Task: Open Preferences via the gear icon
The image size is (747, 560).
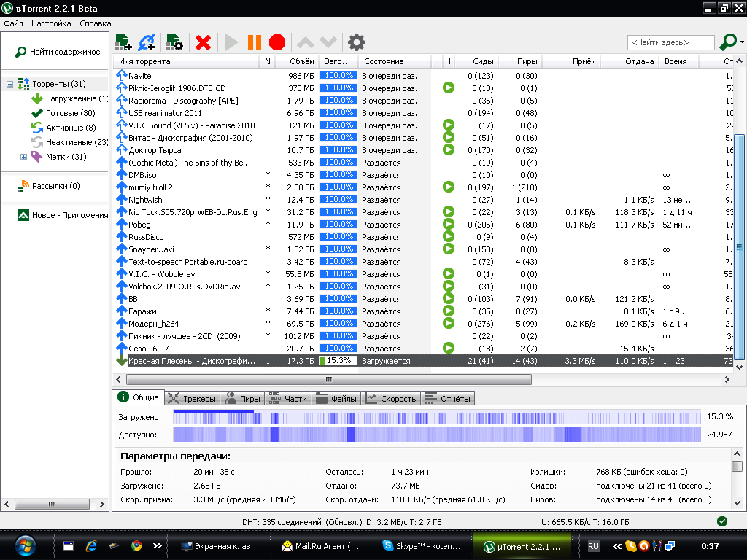Action: click(x=356, y=42)
